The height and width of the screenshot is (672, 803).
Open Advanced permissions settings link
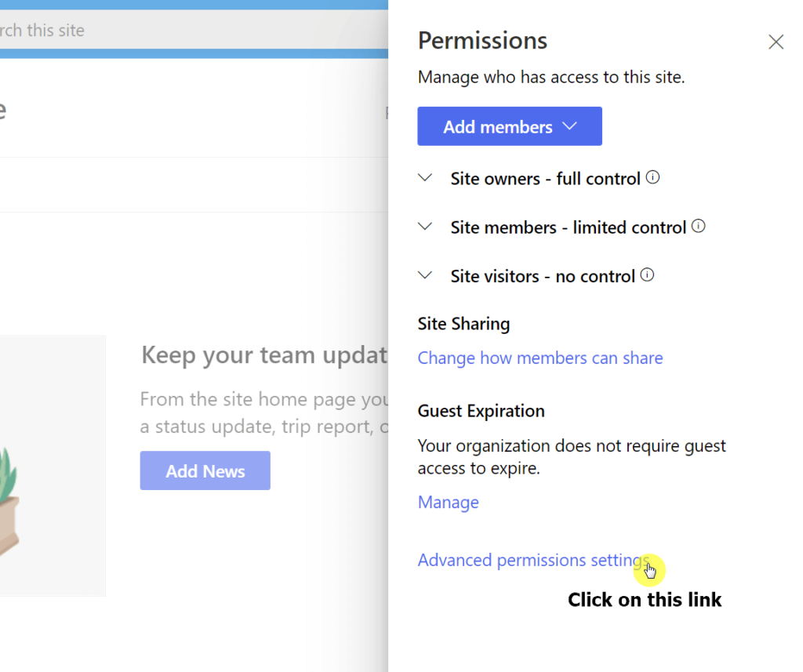pos(534,561)
